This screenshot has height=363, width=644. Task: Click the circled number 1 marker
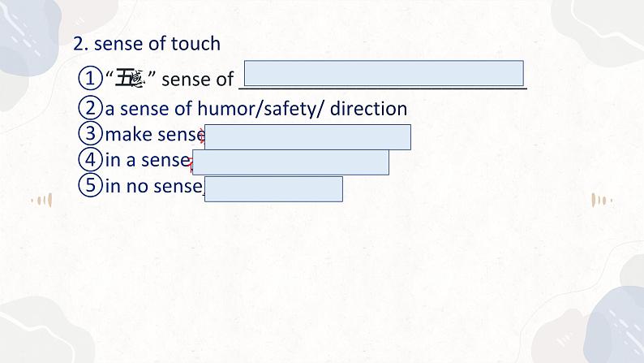tap(89, 79)
